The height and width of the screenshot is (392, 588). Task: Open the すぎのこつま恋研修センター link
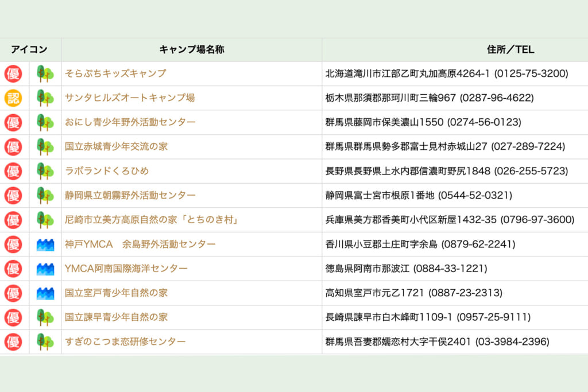pos(125,341)
